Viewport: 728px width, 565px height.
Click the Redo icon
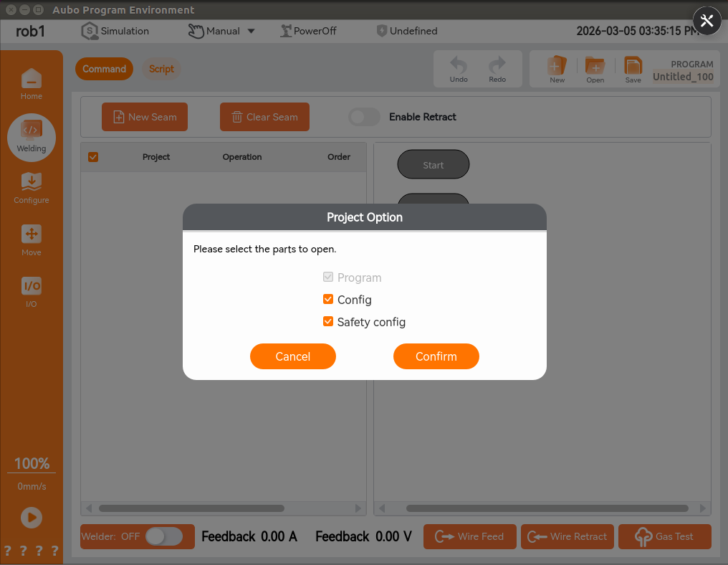[x=497, y=70]
